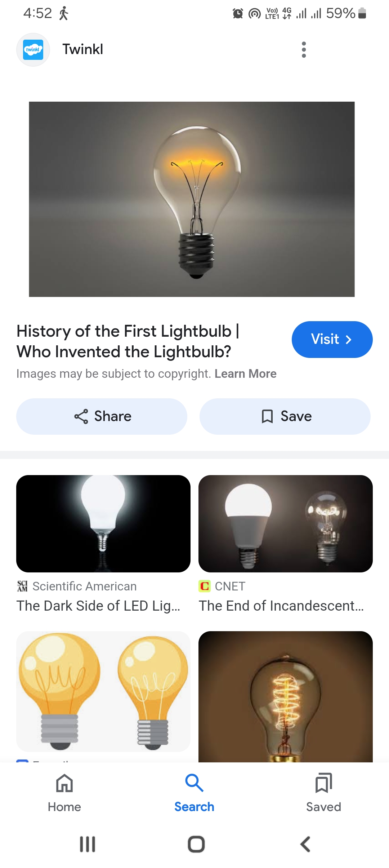Screen dimensions: 389x868
Task: Tap the Android home button
Action: (196, 844)
